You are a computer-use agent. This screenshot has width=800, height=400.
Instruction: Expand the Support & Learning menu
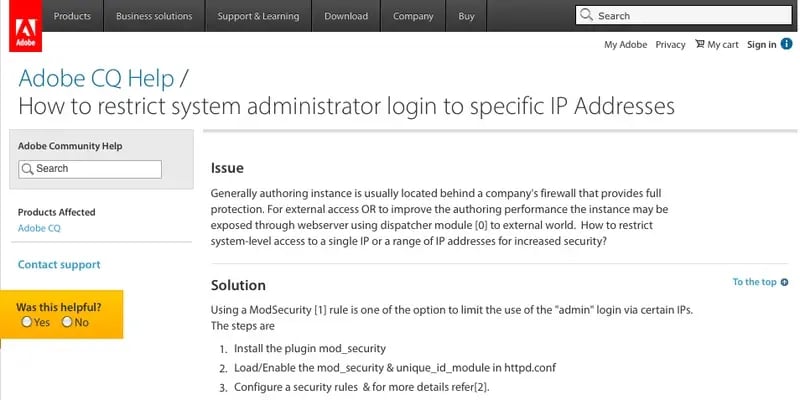258,16
